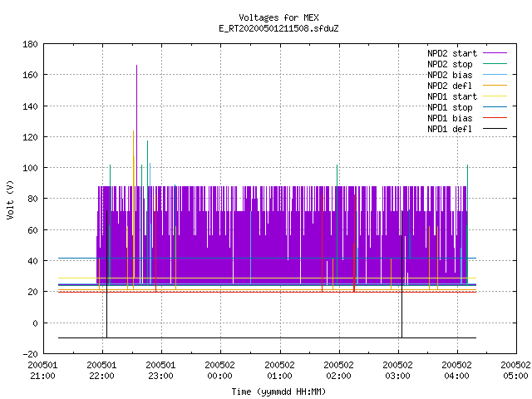Click the x-axis tick label 200502 02:00
Screen dimensions: 532x399
[x=338, y=371]
